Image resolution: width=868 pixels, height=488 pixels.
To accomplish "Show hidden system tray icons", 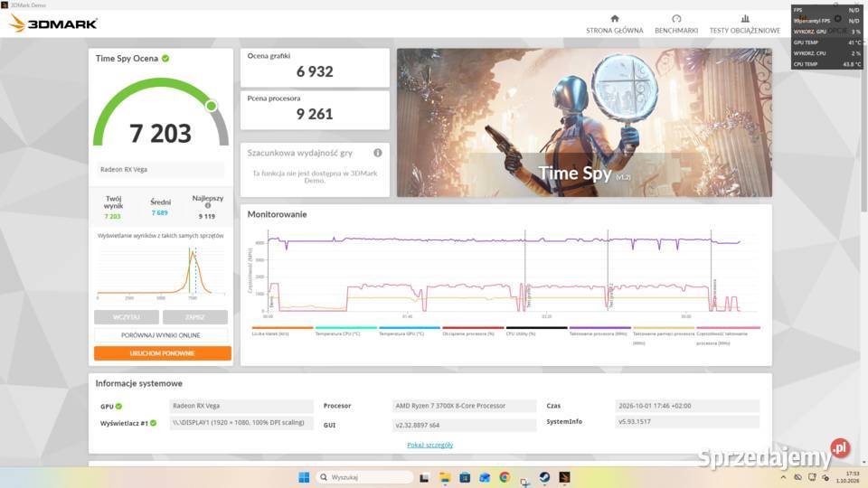I will pos(783,477).
